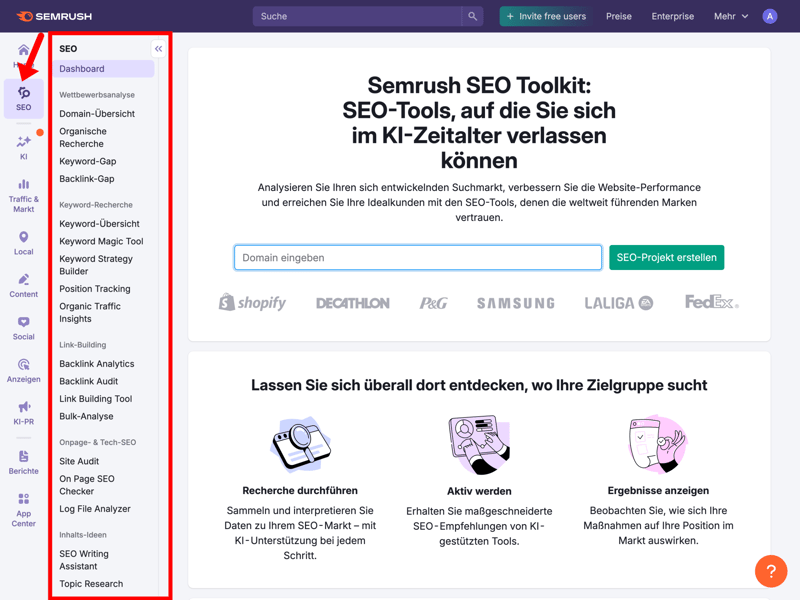Open Organic Traffic Insights
Image resolution: width=800 pixels, height=600 pixels.
pos(90,313)
